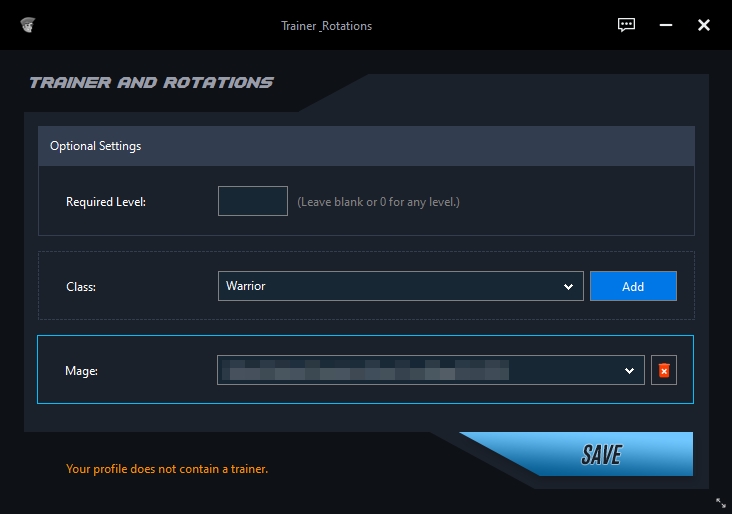The image size is (732, 514).
Task: Click the Trainer and Rotations heading
Action: point(151,83)
